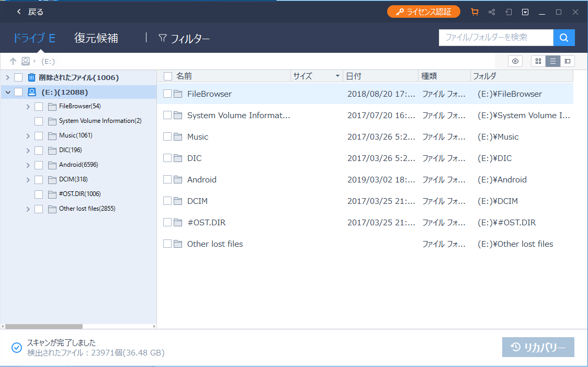Click the import/login icon beside share

(x=508, y=12)
